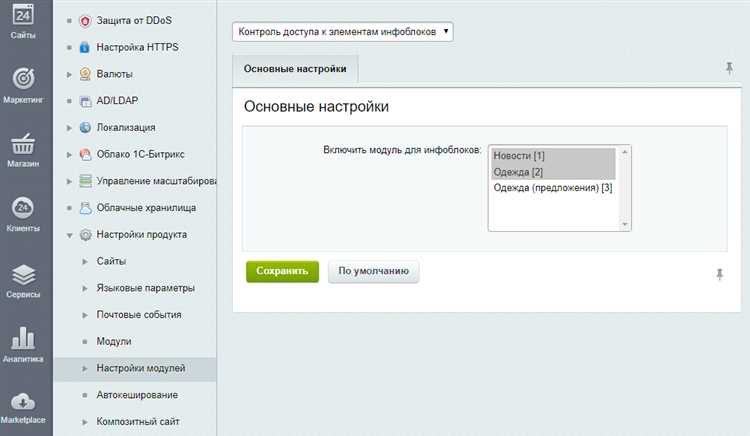Expand the Управление масштабированием node arrow

69,182
